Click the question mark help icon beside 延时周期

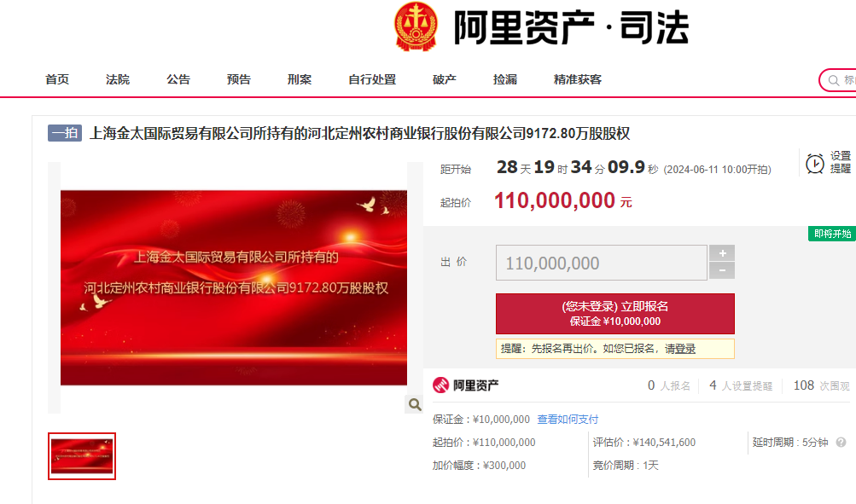pyautogui.click(x=841, y=443)
